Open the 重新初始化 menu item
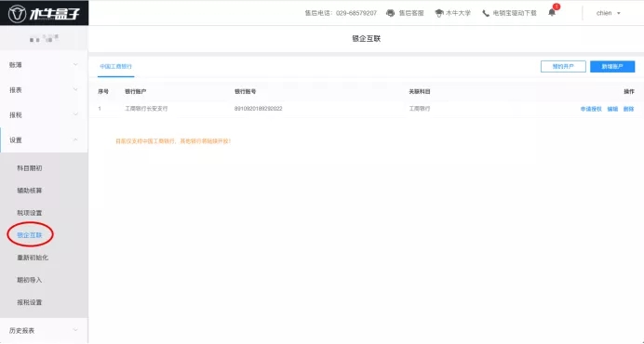The height and width of the screenshot is (344, 644). click(33, 258)
